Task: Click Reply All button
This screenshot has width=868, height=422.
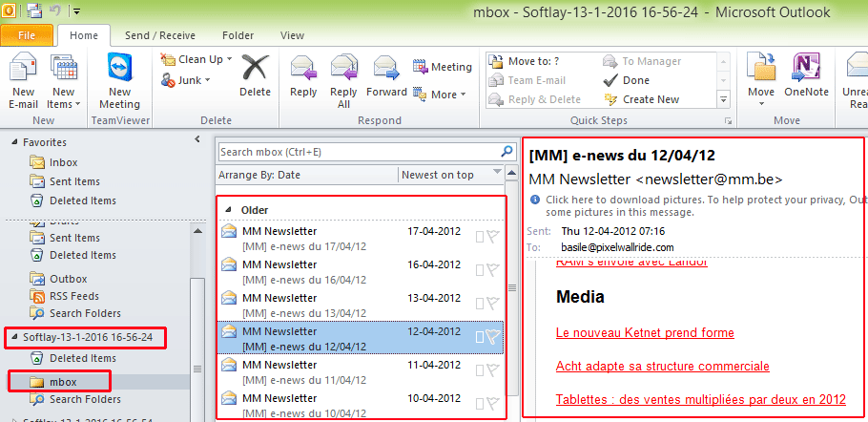Action: pos(343,82)
